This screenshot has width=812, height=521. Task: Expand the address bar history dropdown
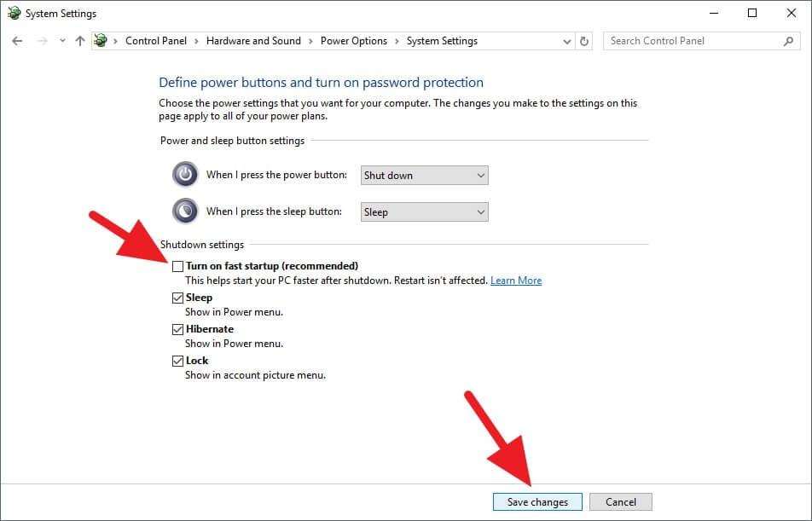click(x=565, y=40)
